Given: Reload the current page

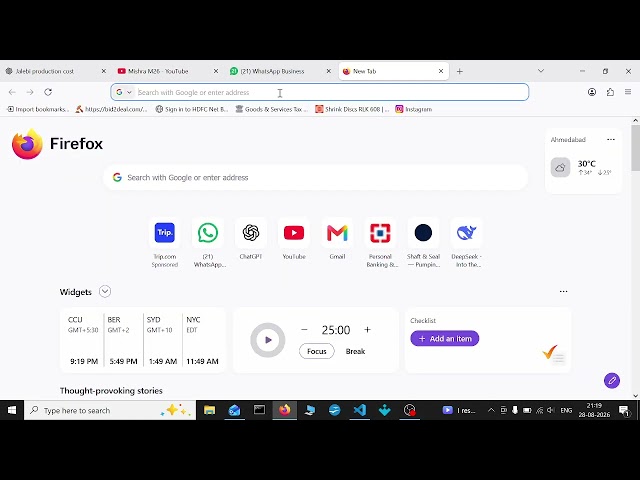Looking at the screenshot, I should tap(48, 92).
